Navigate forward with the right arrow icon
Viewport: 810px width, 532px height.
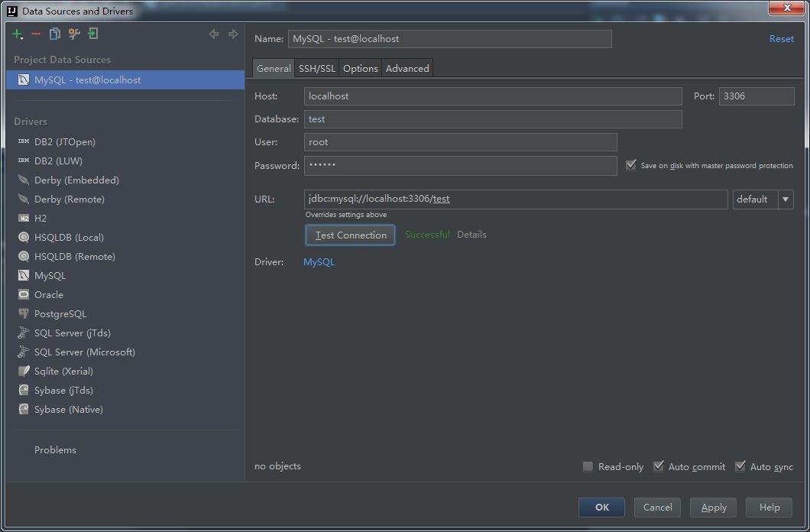[233, 34]
